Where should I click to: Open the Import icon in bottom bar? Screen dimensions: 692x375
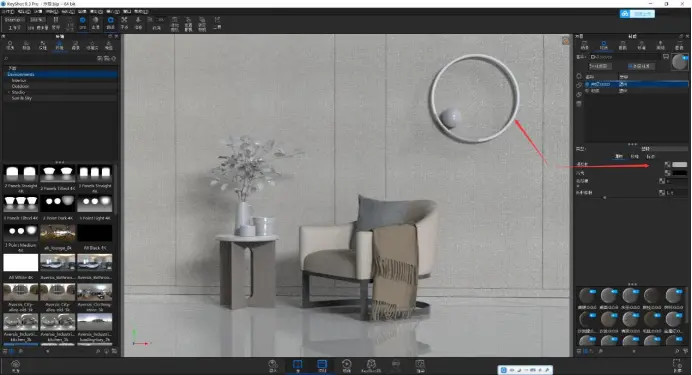tap(273, 366)
